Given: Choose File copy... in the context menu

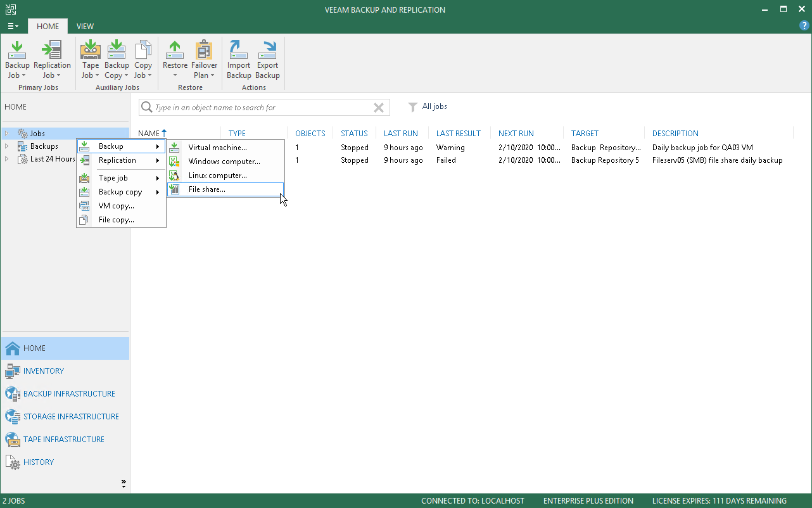Looking at the screenshot, I should pyautogui.click(x=121, y=220).
